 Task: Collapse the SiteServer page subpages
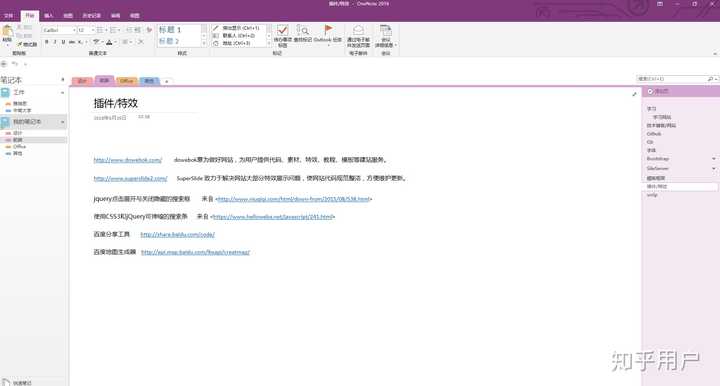point(714,168)
